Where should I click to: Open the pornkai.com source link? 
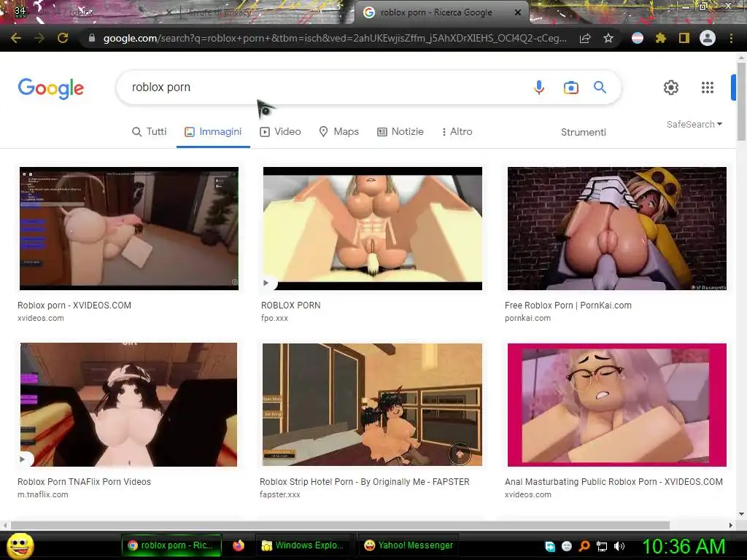[527, 318]
